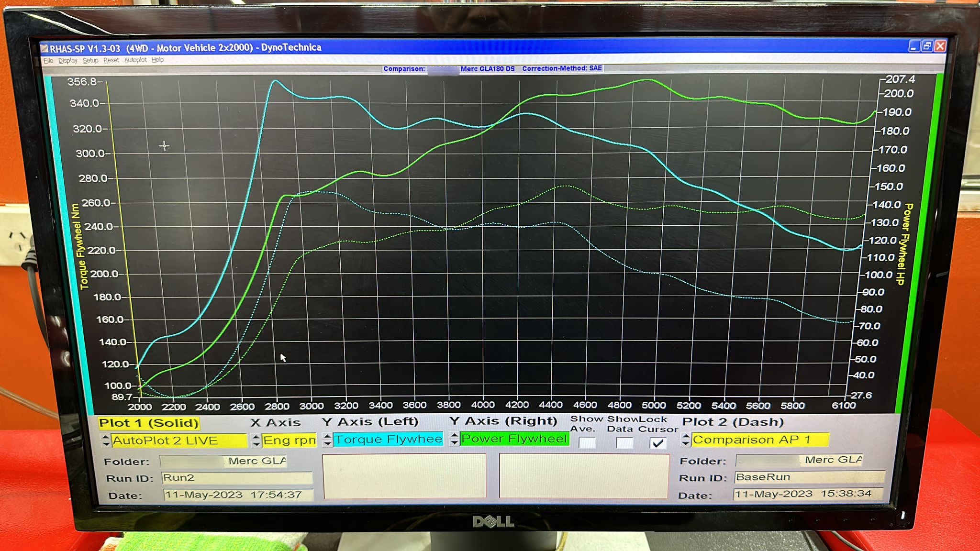Toggle the Show Ave. checkbox
980x551 pixels.
tap(587, 442)
